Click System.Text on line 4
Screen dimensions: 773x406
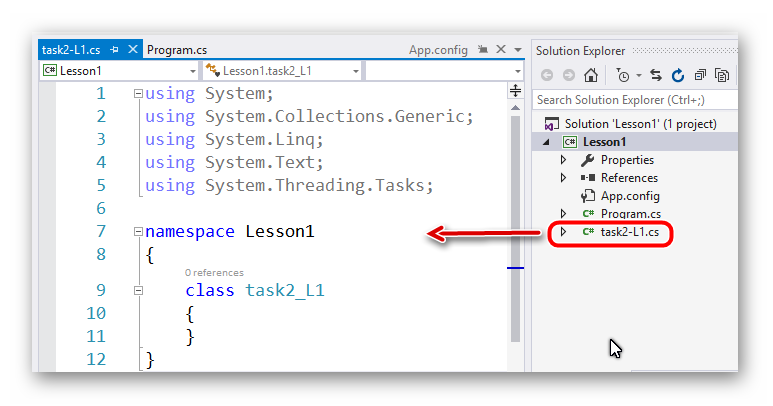click(259, 163)
